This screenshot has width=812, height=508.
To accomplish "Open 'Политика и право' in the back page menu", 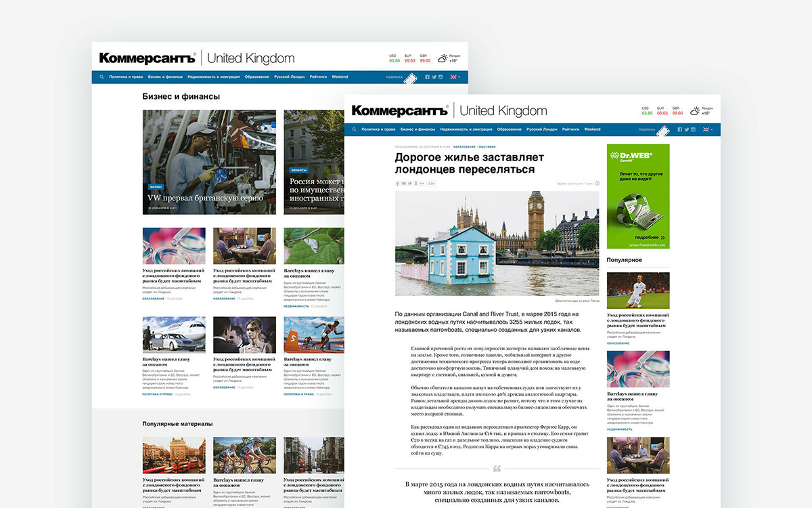I will click(127, 77).
